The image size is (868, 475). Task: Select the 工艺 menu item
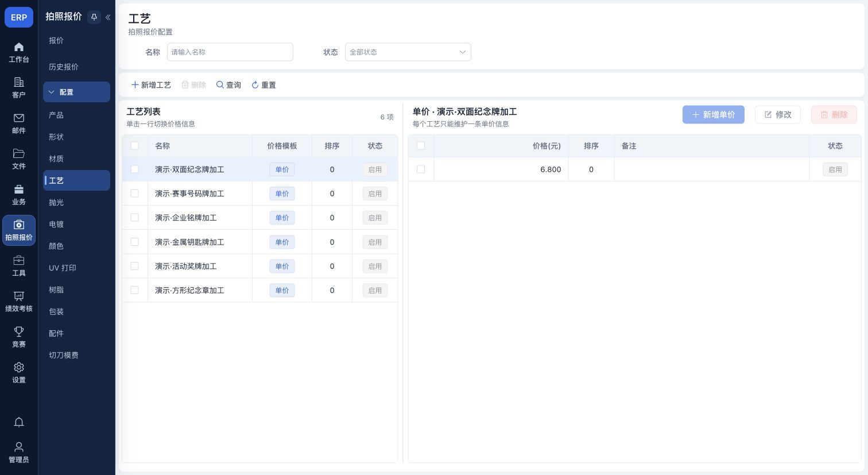[76, 181]
